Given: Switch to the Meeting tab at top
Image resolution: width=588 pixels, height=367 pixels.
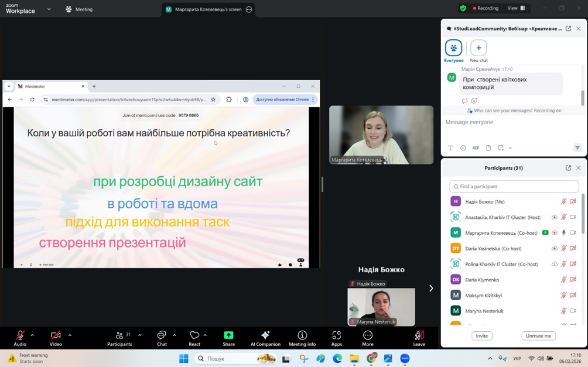Looking at the screenshot, I should 79,9.
